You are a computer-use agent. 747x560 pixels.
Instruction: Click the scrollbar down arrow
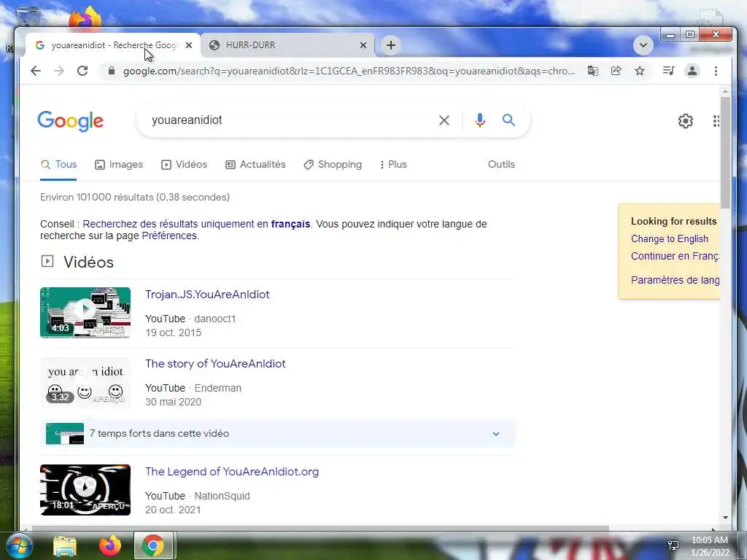pos(725,518)
